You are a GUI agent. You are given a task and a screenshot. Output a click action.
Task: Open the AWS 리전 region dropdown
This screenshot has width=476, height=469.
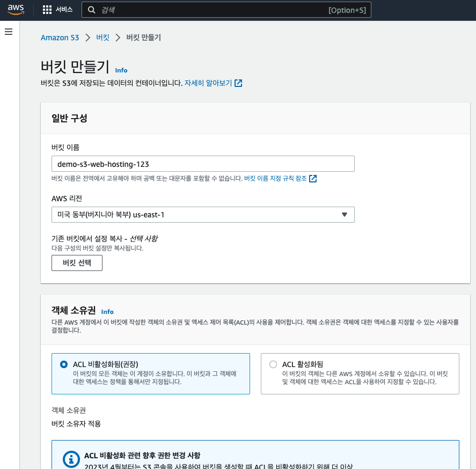pos(203,215)
